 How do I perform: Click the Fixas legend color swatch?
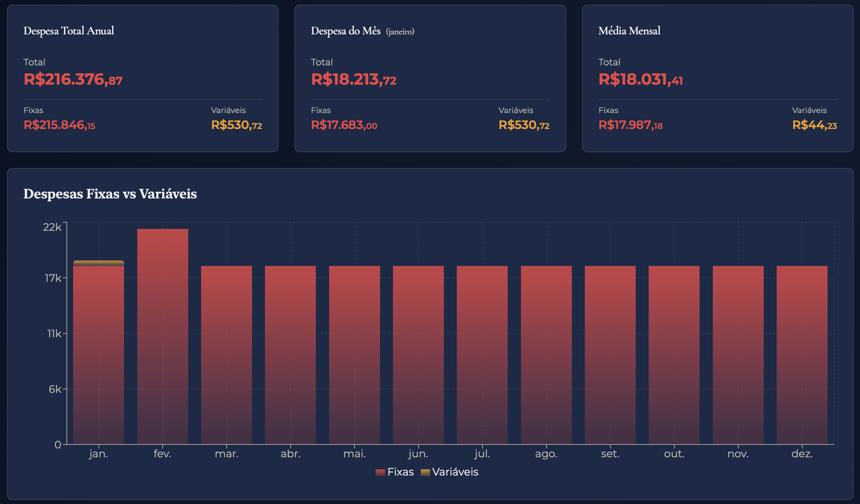click(380, 472)
